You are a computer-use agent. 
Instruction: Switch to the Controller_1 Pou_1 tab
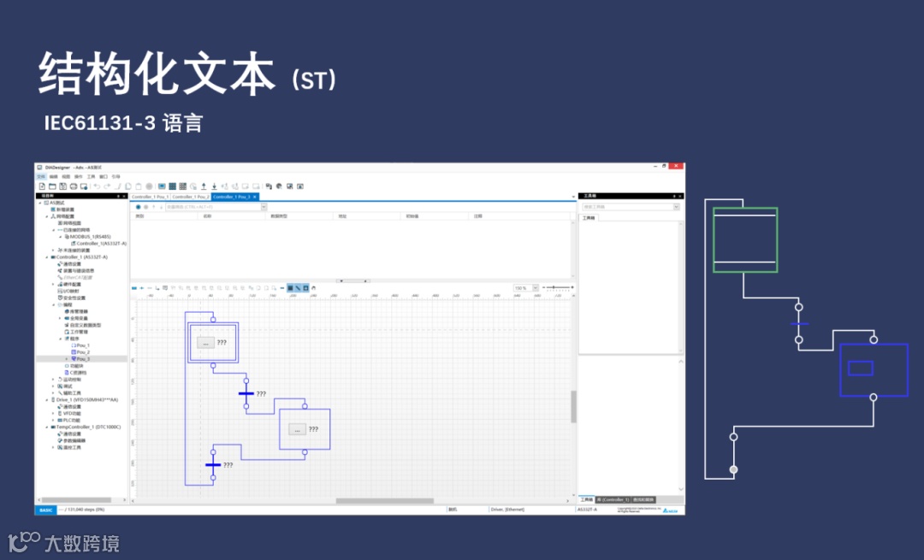pos(150,197)
